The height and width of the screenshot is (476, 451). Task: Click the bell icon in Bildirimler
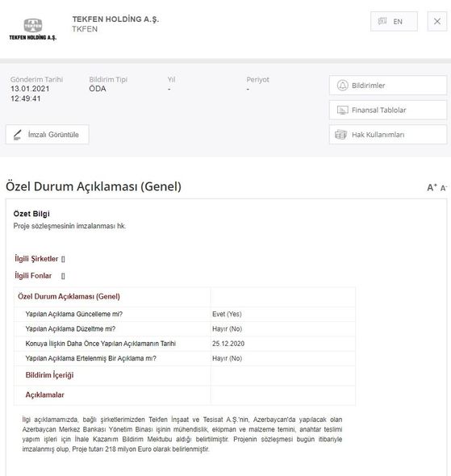click(342, 86)
